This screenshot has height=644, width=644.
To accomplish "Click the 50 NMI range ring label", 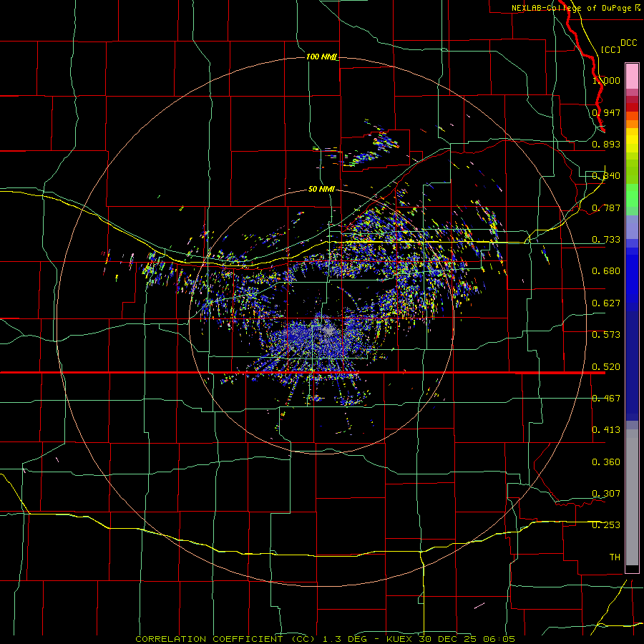I will 321,189.
